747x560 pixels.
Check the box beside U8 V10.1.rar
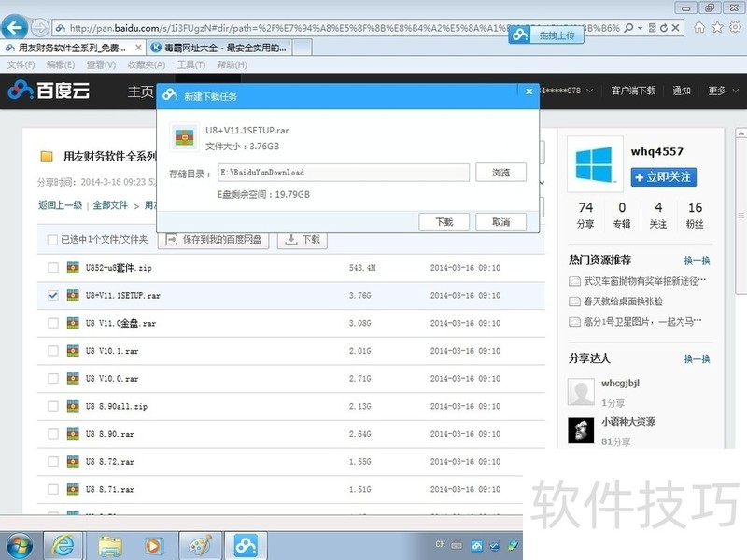tap(53, 351)
